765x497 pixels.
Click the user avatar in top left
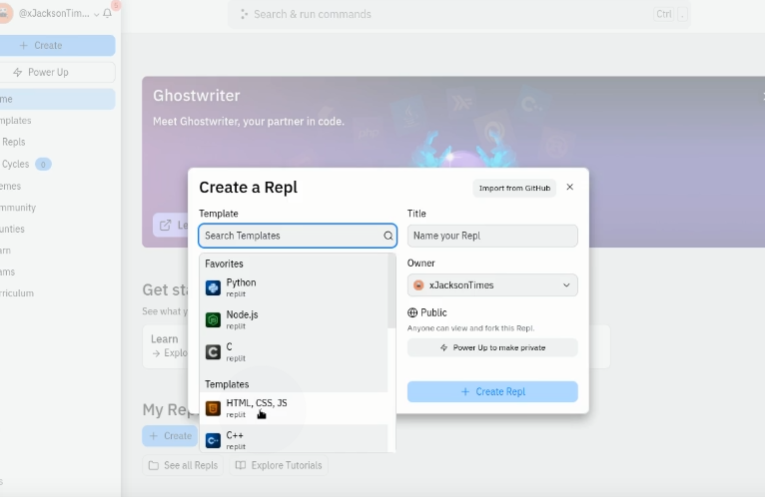click(5, 13)
